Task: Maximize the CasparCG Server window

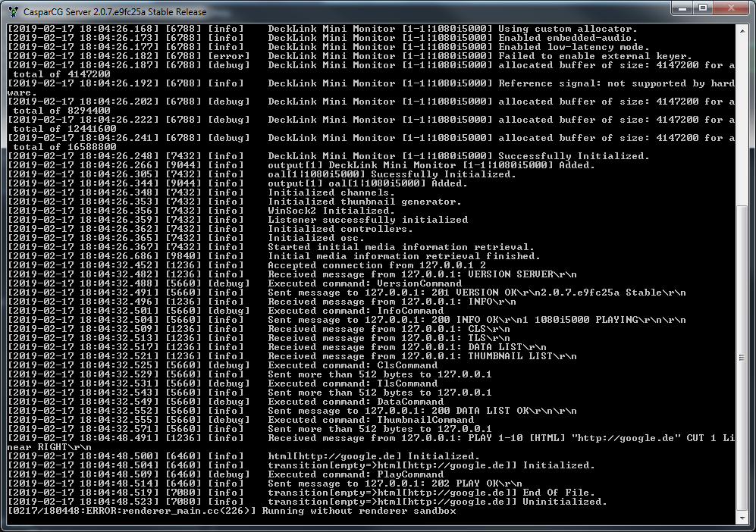Action: pyautogui.click(x=703, y=8)
